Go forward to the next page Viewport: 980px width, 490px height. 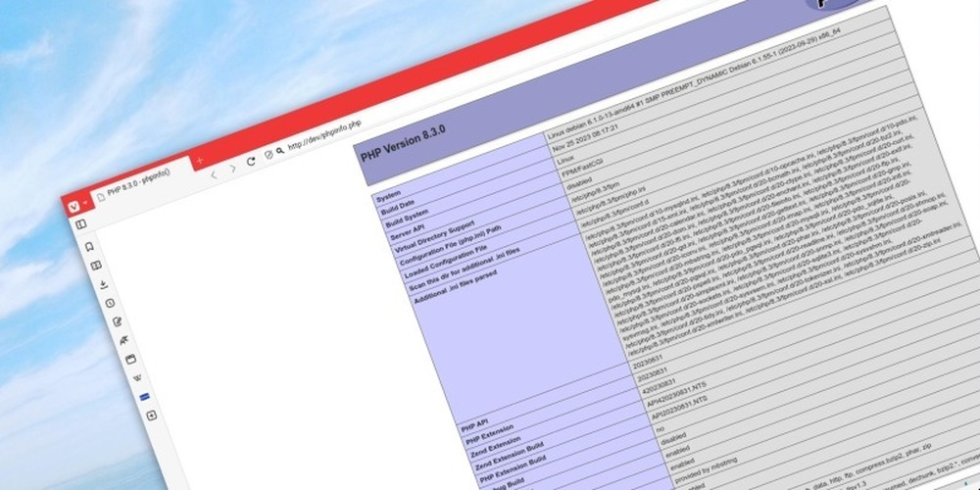pyautogui.click(x=232, y=168)
